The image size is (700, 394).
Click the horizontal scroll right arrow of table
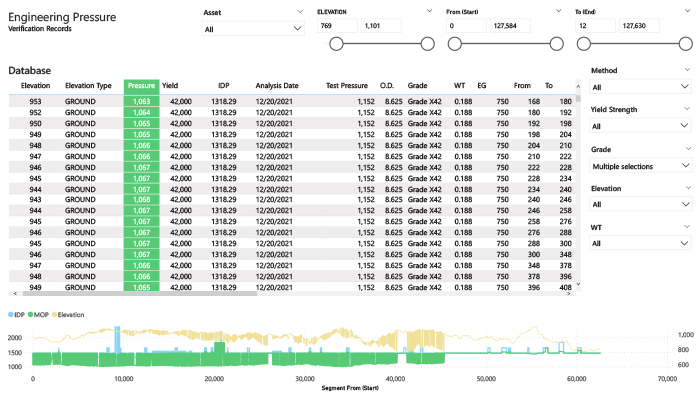point(568,294)
